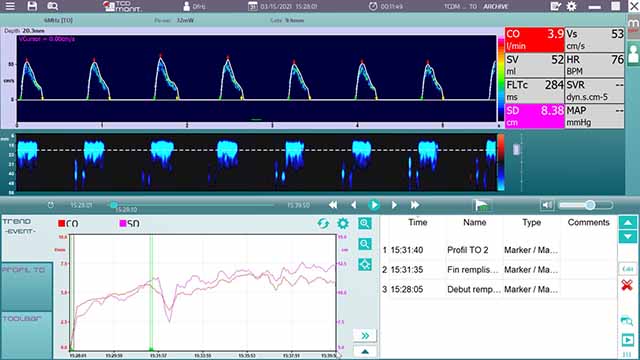Image resolution: width=640 pixels, height=360 pixels.
Task: Click the calendar date icon
Action: coord(253,6)
